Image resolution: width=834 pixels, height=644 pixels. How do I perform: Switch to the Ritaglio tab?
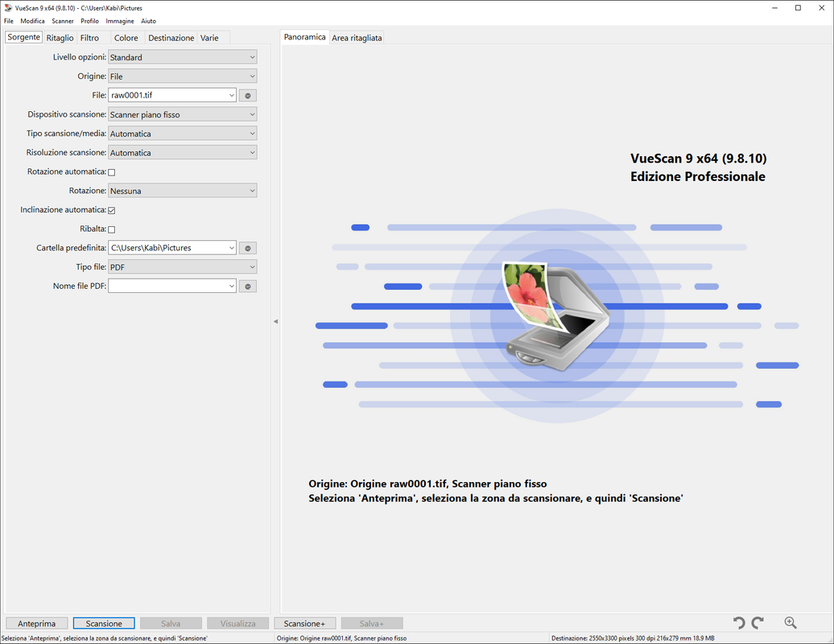click(60, 38)
